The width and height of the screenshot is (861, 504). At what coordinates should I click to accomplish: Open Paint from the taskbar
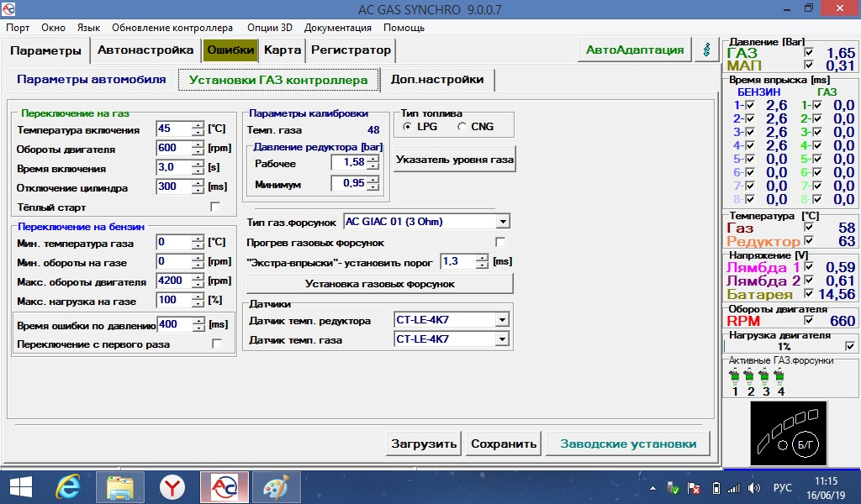(276, 487)
